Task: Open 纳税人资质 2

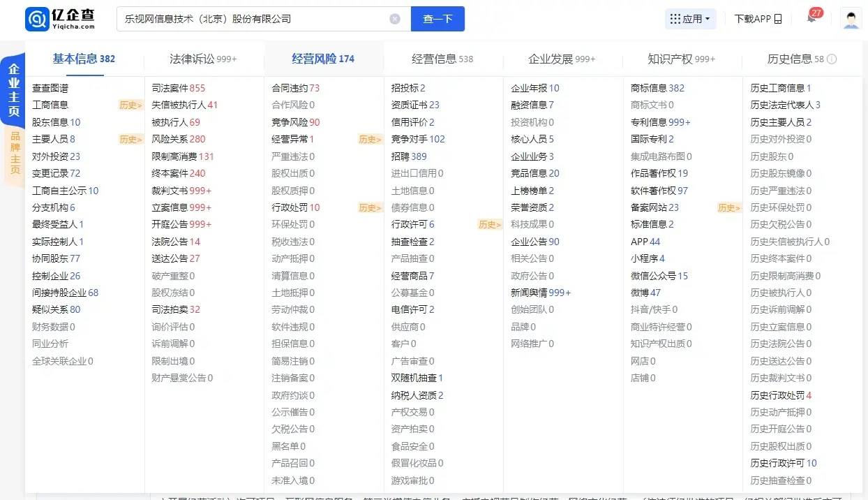Action: pos(417,395)
